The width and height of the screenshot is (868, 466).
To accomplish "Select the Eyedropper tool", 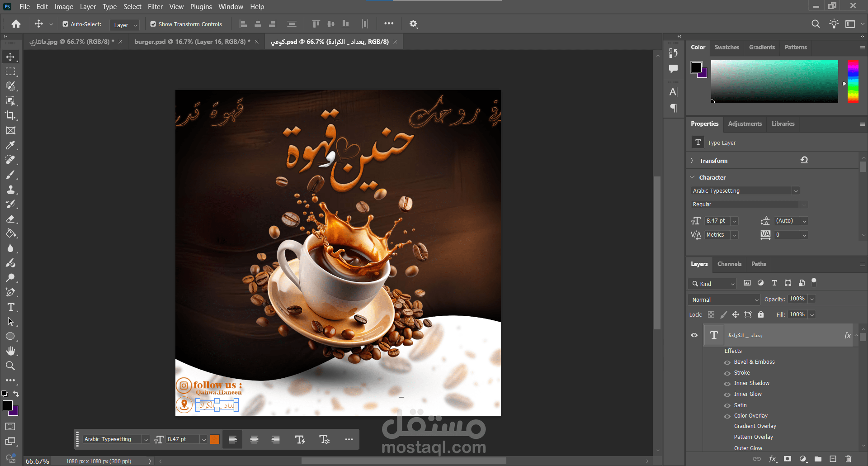I will click(10, 145).
